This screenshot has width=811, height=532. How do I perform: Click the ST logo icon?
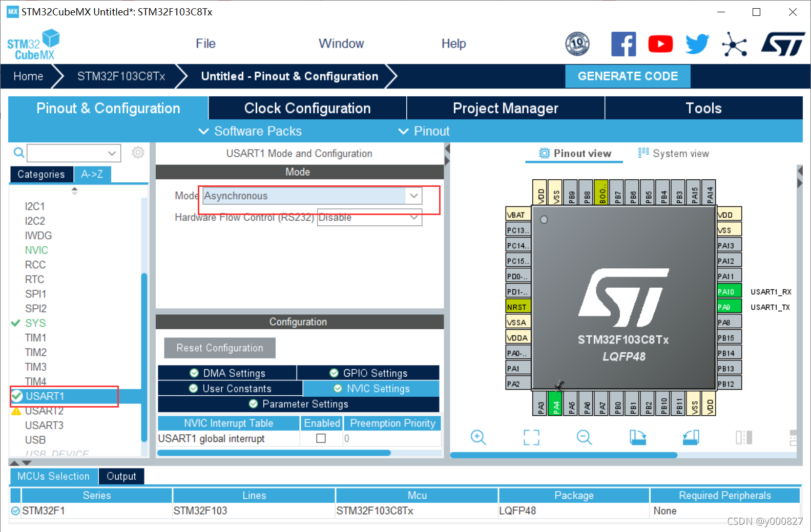point(783,44)
